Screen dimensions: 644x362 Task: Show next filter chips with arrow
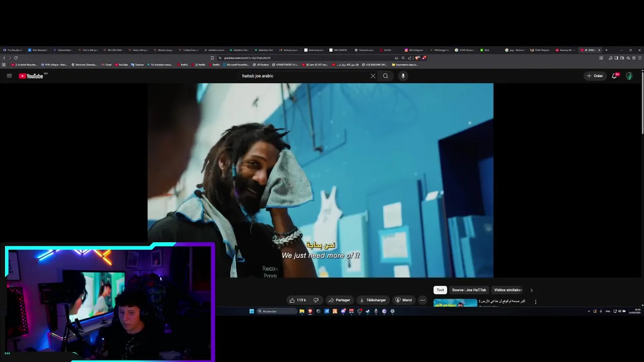click(531, 290)
